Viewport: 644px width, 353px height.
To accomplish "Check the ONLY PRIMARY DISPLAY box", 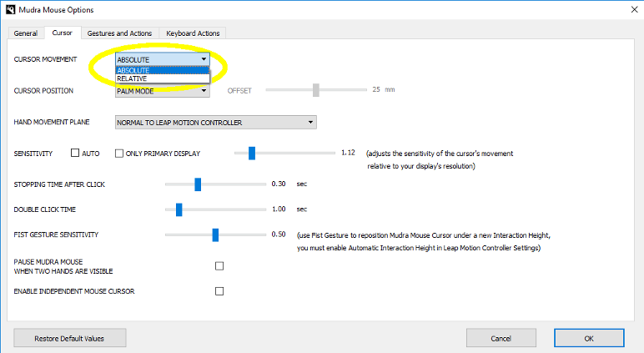I will pyautogui.click(x=119, y=154).
